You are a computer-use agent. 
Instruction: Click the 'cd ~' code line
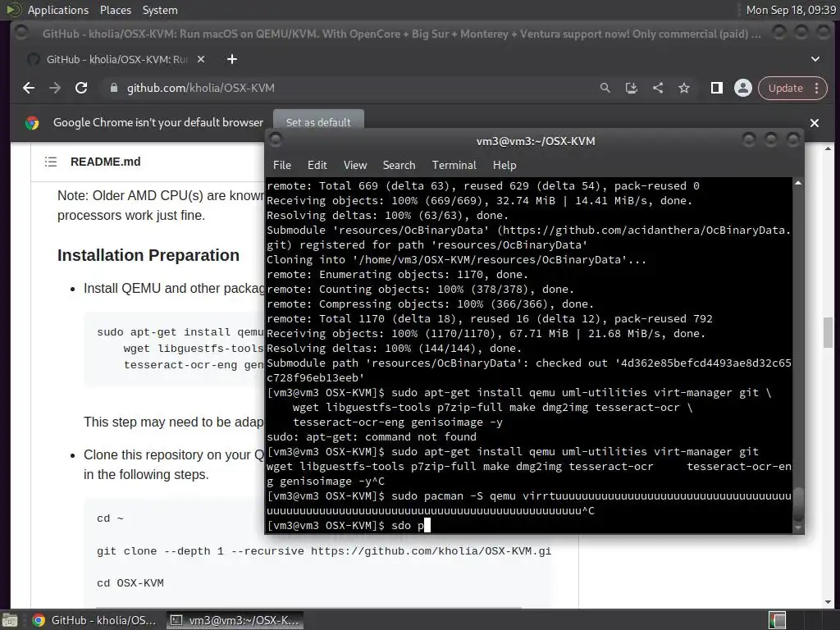pyautogui.click(x=111, y=518)
